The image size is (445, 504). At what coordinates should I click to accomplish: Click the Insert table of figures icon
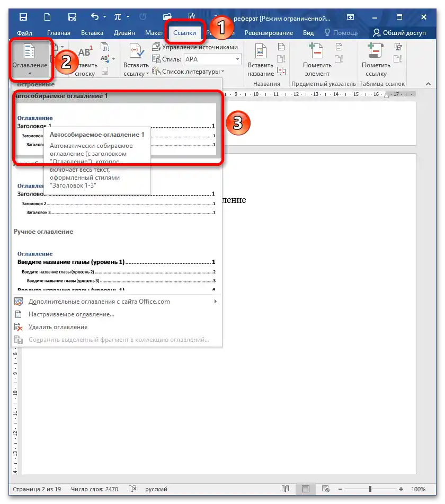281,47
